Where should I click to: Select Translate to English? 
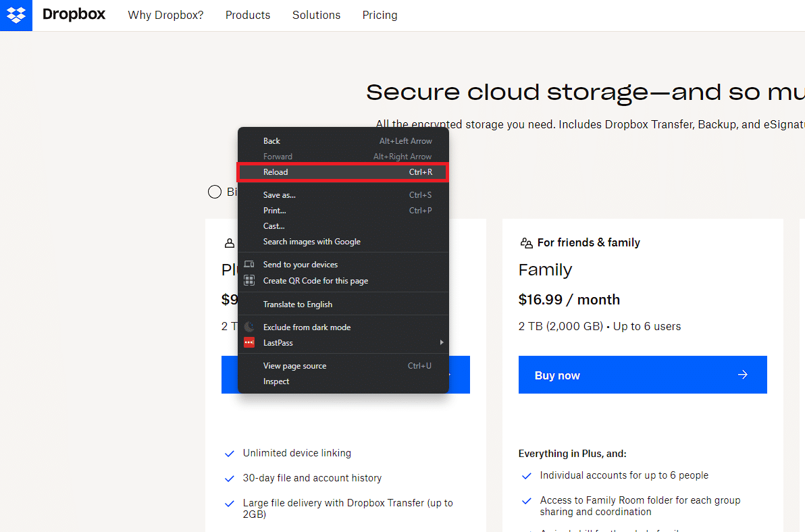tap(343, 304)
